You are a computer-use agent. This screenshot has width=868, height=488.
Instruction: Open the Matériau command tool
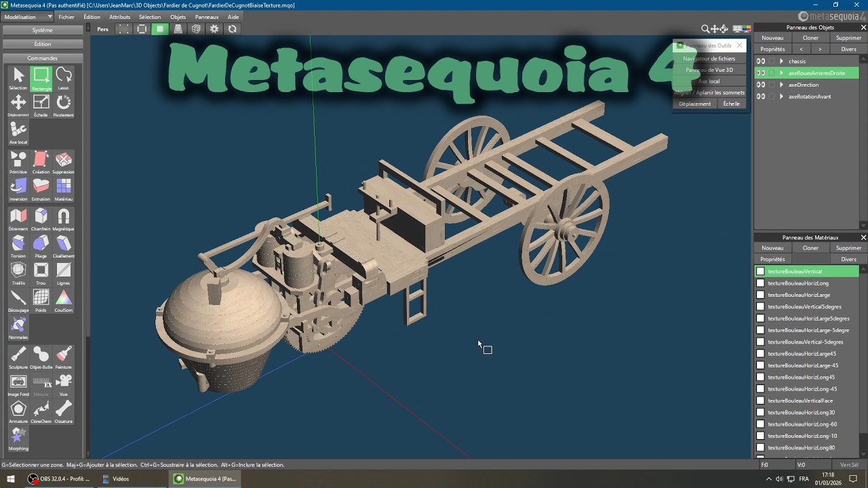(64, 190)
